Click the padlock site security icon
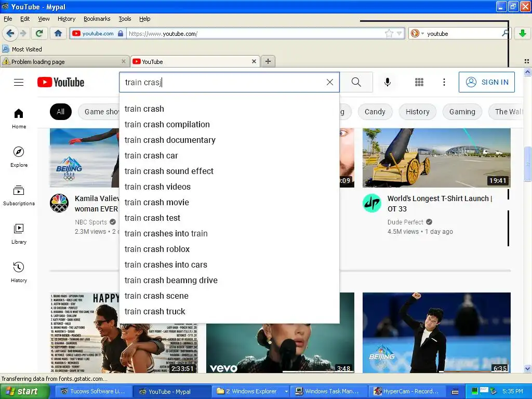The width and height of the screenshot is (532, 399). click(x=121, y=33)
